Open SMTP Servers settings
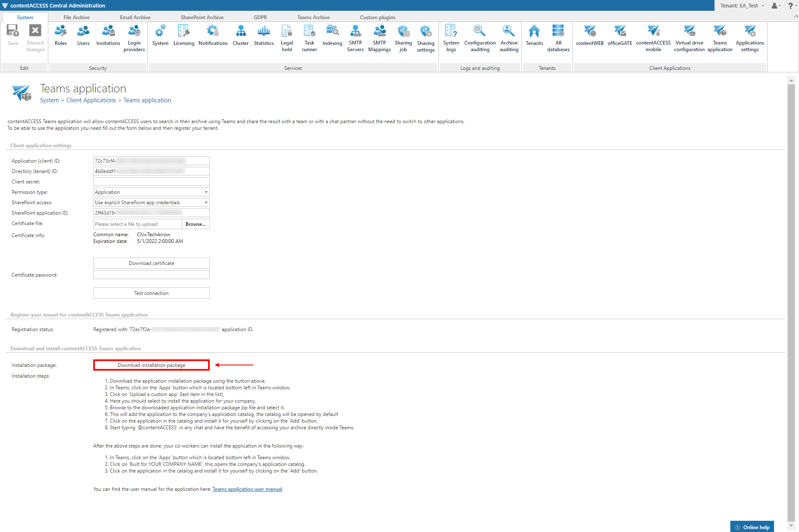This screenshot has height=532, width=799. 355,38
